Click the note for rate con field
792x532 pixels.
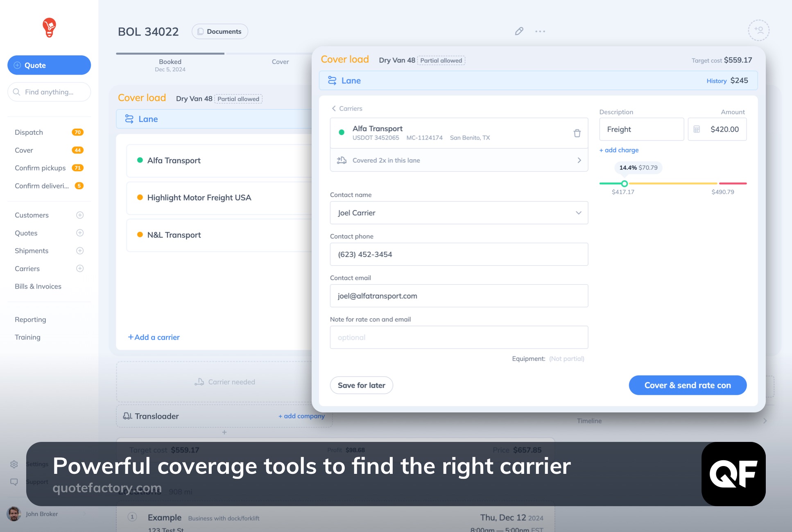pyautogui.click(x=459, y=337)
